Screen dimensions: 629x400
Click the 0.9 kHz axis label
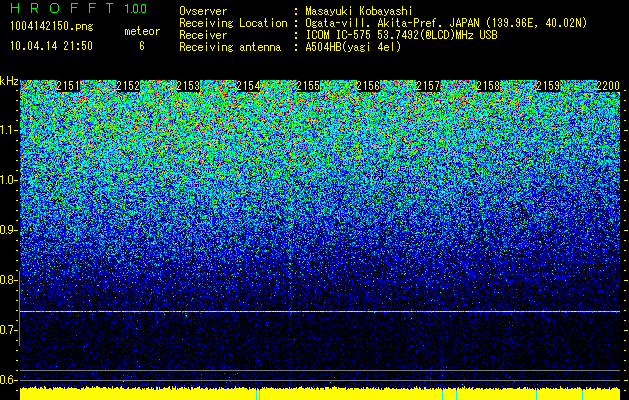tap(9, 230)
